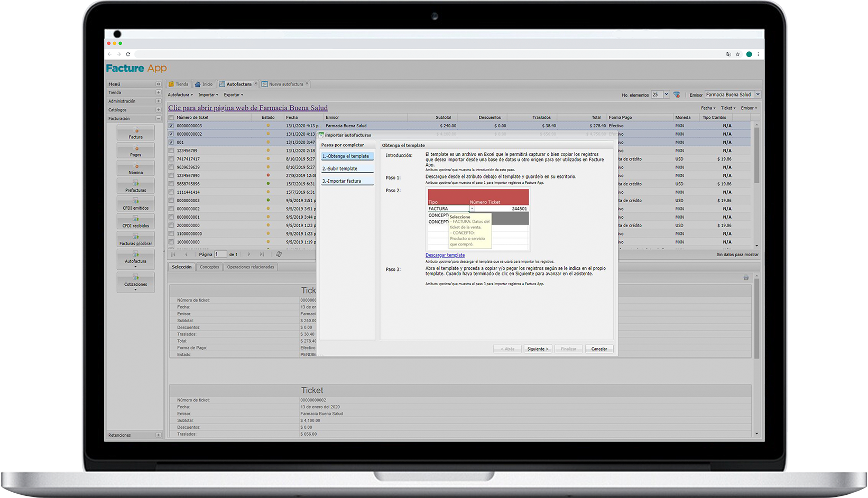
Task: Open the Prefacturas sidebar icon
Action: (136, 186)
